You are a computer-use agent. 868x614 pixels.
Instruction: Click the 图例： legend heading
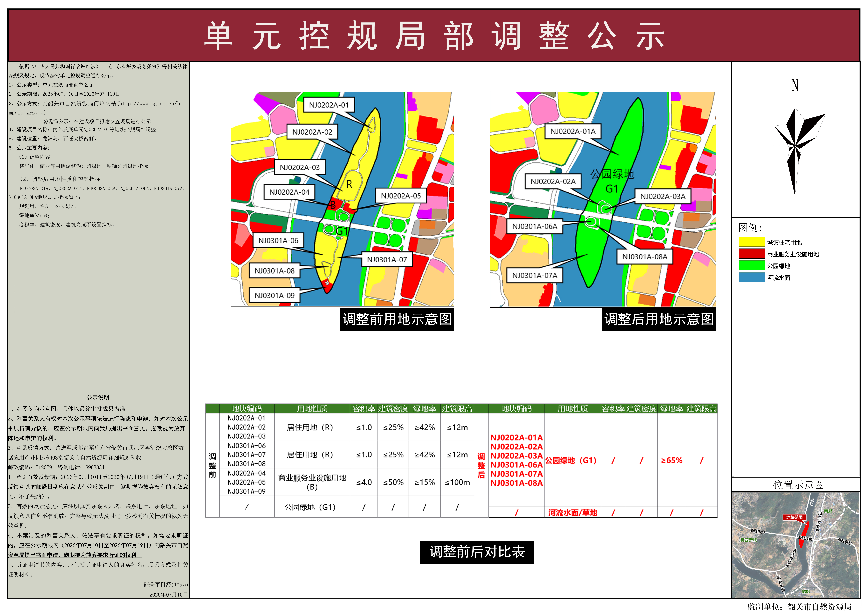[x=750, y=228]
